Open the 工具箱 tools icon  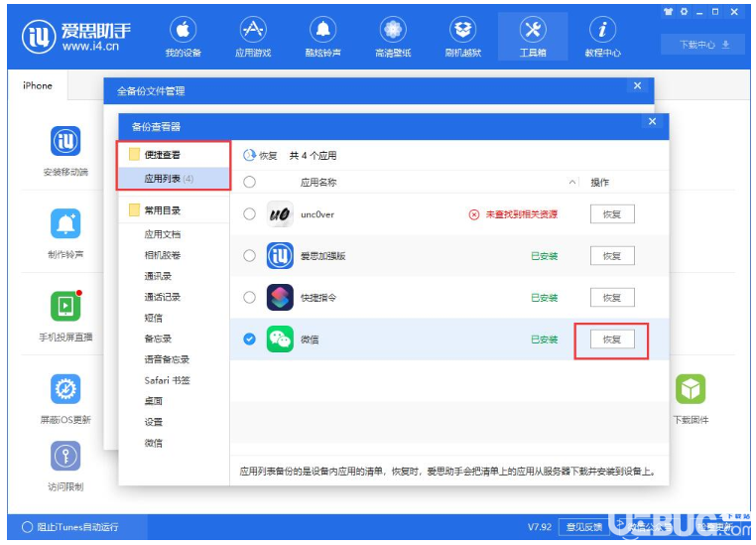pos(533,30)
